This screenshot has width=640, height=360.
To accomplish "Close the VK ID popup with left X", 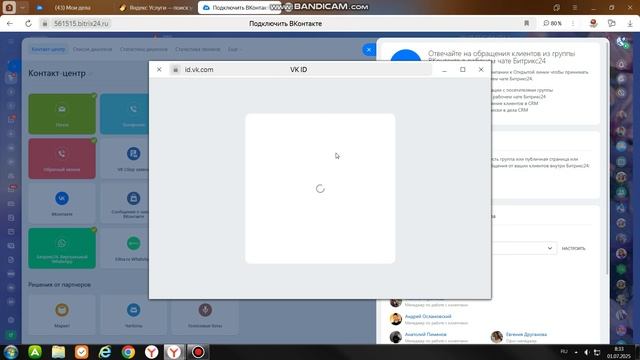I will 159,69.
